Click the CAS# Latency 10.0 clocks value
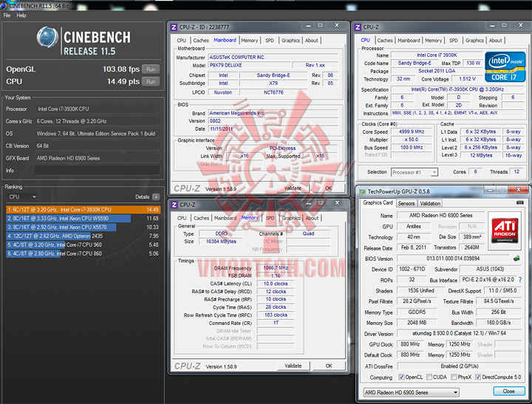Screen dimensions: 532x404 [276, 284]
